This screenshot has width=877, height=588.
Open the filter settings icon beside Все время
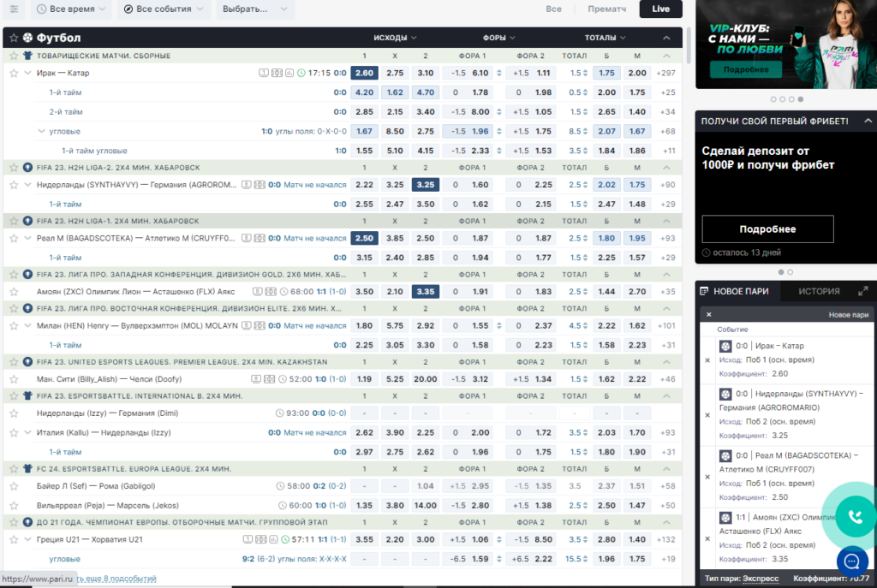tap(14, 9)
